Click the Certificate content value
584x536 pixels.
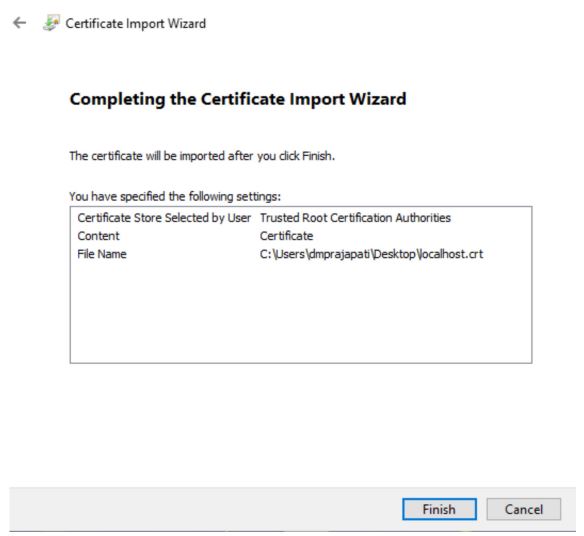[x=286, y=236]
